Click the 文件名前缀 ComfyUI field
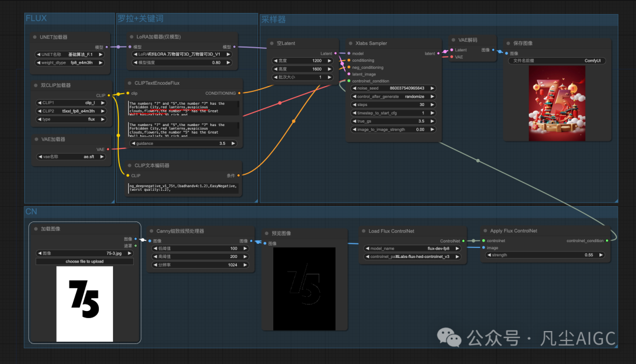This screenshot has height=364, width=636. (557, 61)
